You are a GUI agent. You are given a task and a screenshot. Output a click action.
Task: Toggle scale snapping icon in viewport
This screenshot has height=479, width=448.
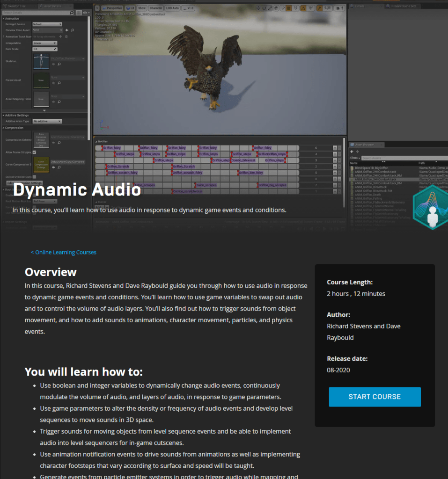pyautogui.click(x=320, y=8)
